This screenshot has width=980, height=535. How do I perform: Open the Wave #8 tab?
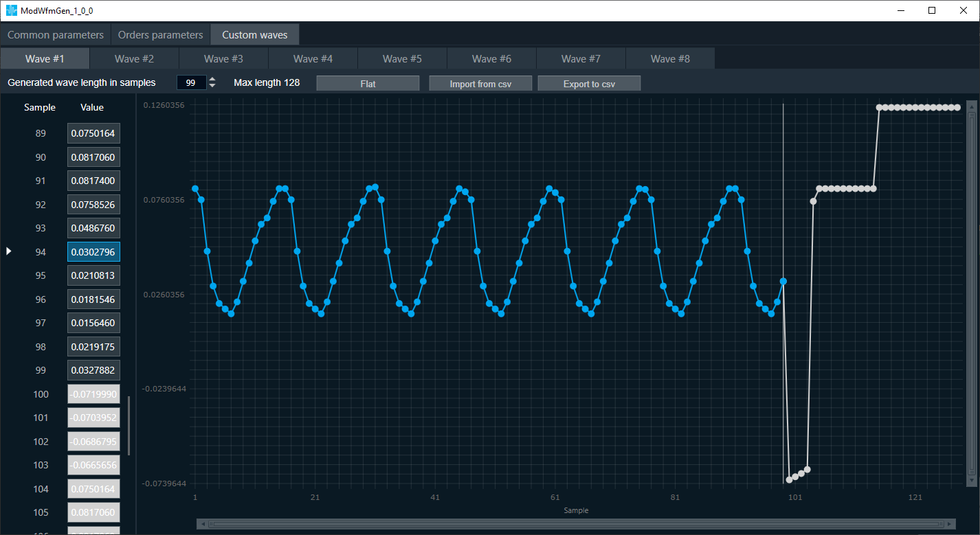click(670, 58)
